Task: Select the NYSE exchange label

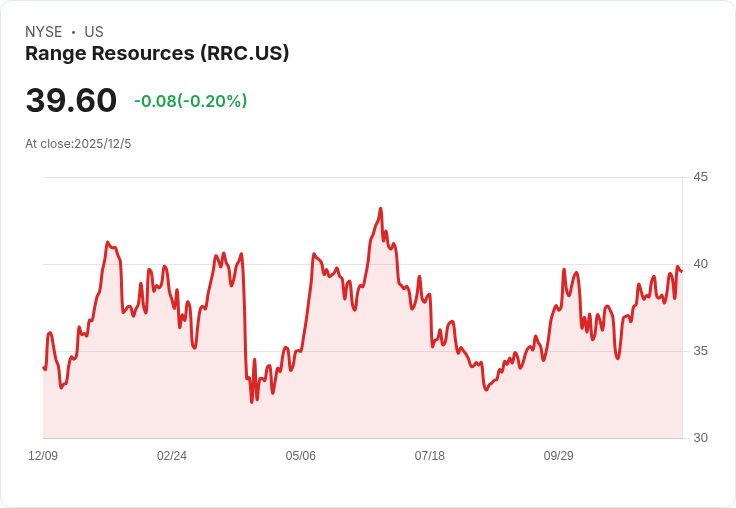Action: [44, 32]
